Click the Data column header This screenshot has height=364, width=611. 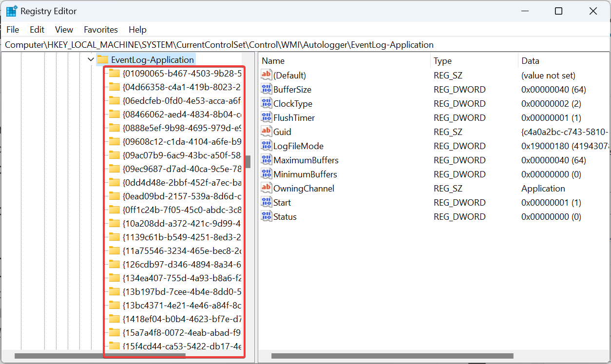(531, 60)
